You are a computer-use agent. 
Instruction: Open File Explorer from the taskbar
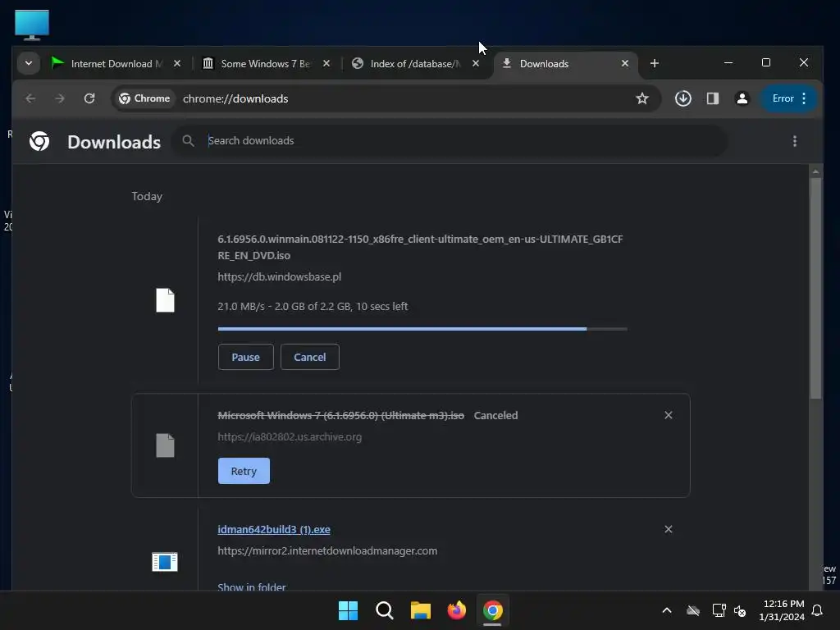(x=421, y=610)
